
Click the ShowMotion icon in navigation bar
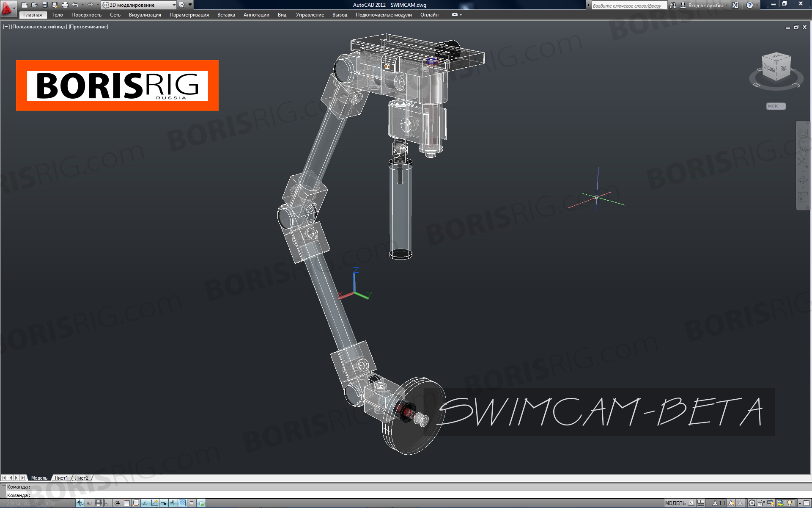(803, 197)
